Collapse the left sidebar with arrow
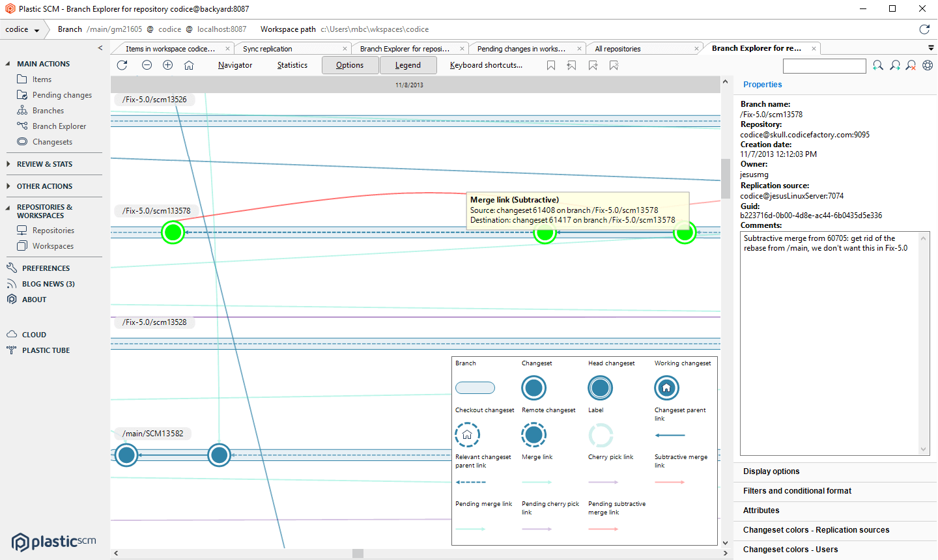Viewport: 938px width, 560px height. point(100,48)
